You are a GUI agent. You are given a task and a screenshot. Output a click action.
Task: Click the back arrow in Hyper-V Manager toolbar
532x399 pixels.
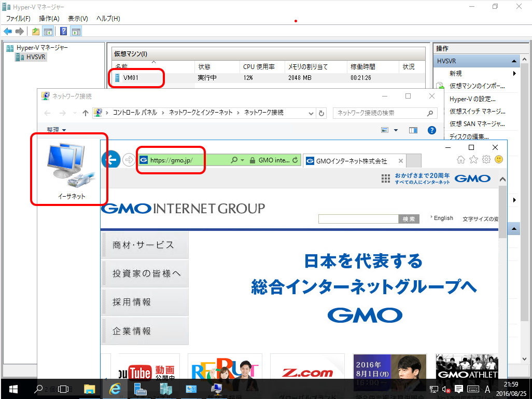[x=8, y=32]
